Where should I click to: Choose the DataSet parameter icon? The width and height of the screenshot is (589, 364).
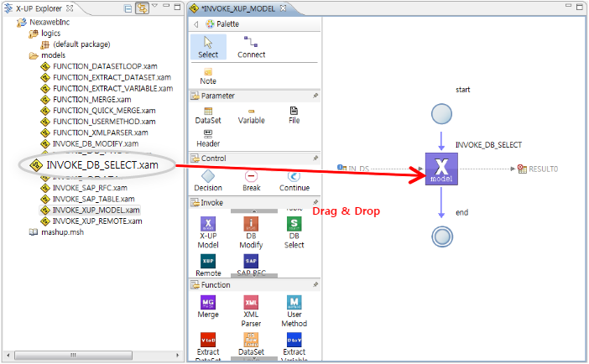tap(207, 115)
